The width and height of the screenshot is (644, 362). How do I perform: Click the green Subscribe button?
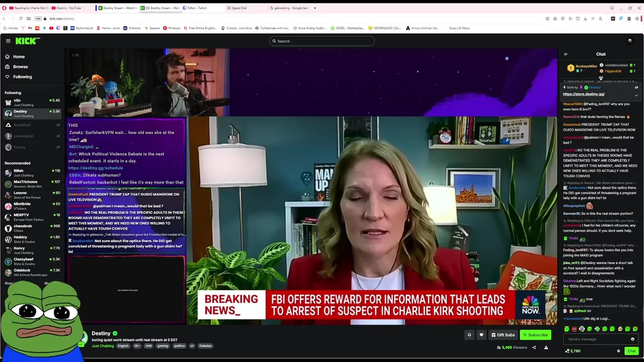point(535,335)
